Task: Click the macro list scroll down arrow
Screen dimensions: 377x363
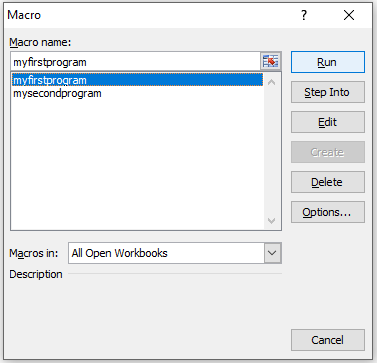Action: (271, 221)
